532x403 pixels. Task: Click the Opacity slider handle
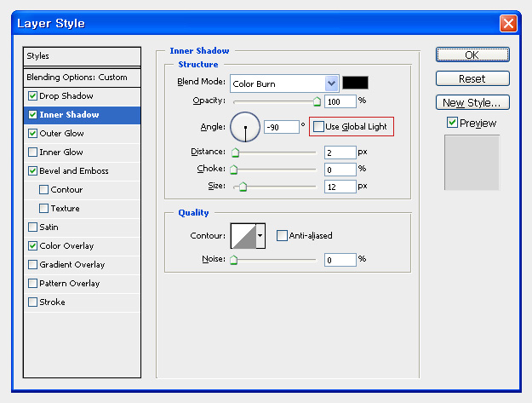tap(317, 101)
